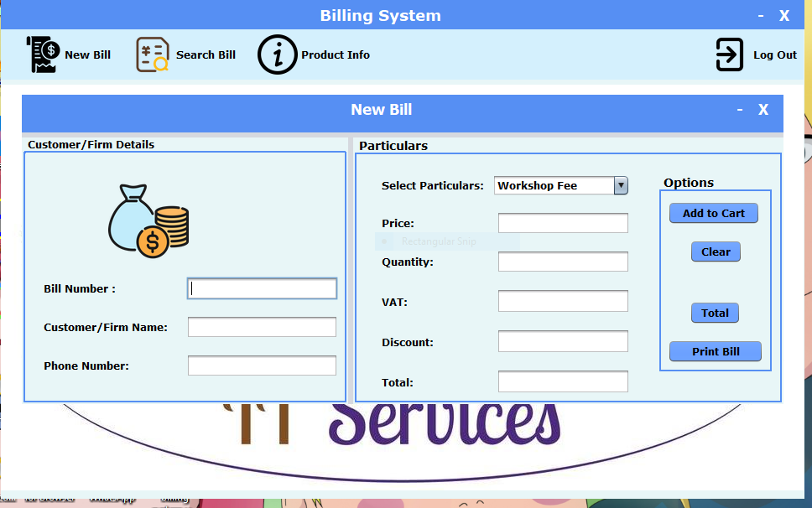
Task: Click the Select Particulars dropdown arrow
Action: (x=621, y=185)
